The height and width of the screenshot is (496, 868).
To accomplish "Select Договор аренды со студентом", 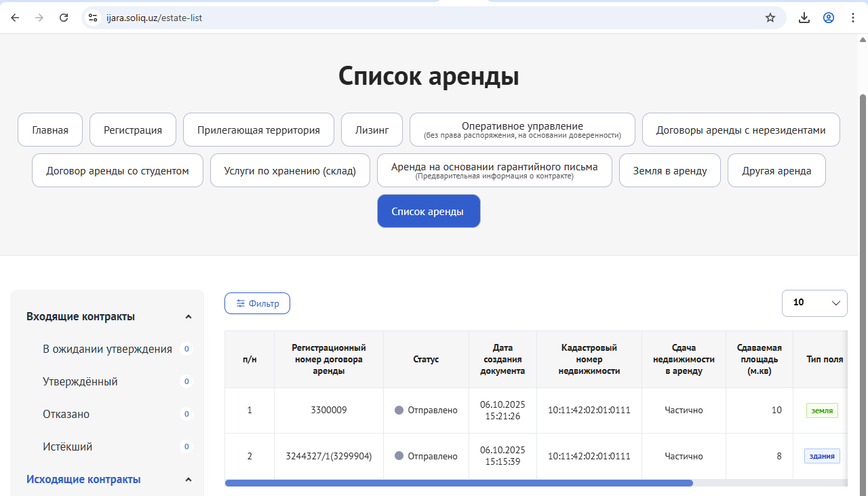I will pos(117,170).
